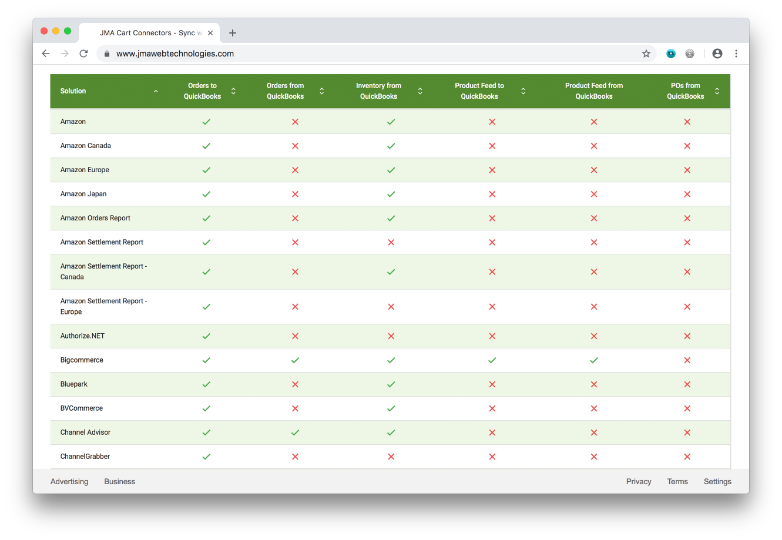Click the Amazon Orders Report row name
The height and width of the screenshot is (540, 782).
tap(95, 218)
